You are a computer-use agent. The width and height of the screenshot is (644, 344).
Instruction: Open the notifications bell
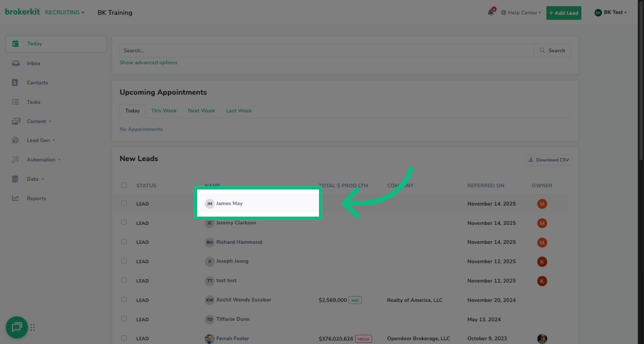[491, 12]
